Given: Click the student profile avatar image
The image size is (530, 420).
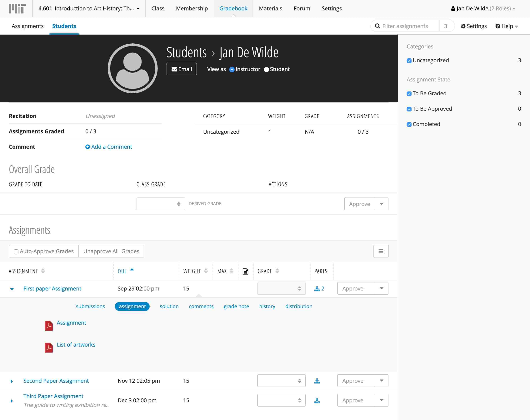Looking at the screenshot, I should [x=132, y=68].
